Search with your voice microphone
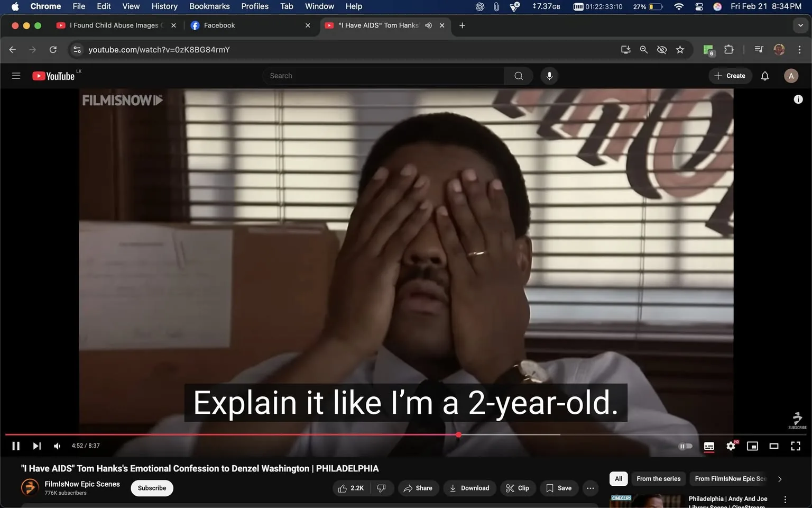812x508 pixels. 549,76
